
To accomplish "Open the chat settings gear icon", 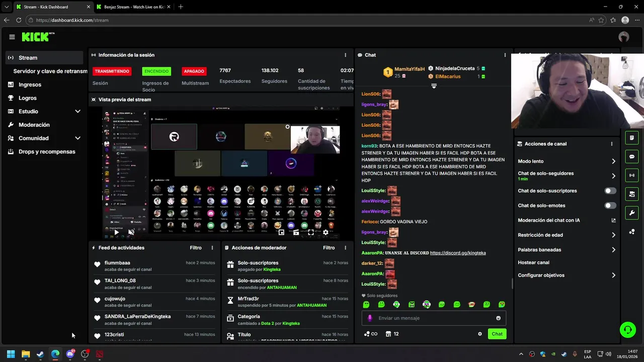I will (480, 334).
